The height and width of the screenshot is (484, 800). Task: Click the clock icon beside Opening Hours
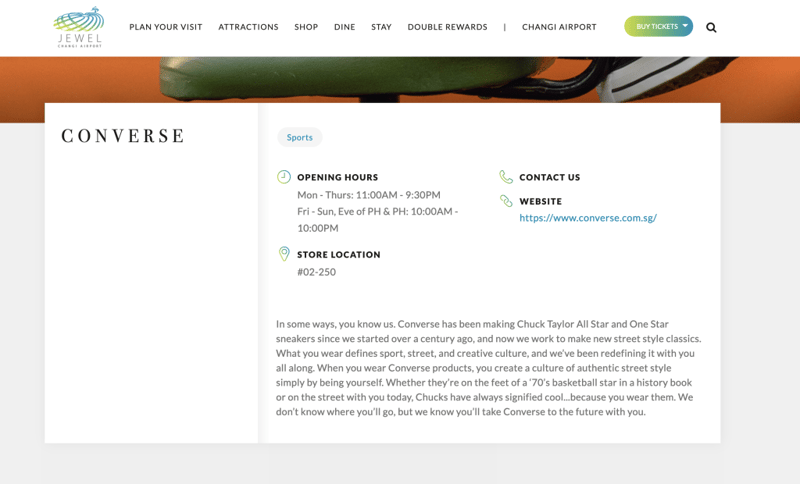click(284, 177)
